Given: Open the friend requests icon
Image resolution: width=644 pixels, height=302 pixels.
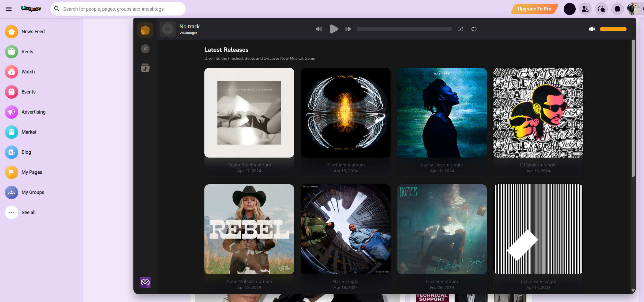Looking at the screenshot, I should [585, 9].
